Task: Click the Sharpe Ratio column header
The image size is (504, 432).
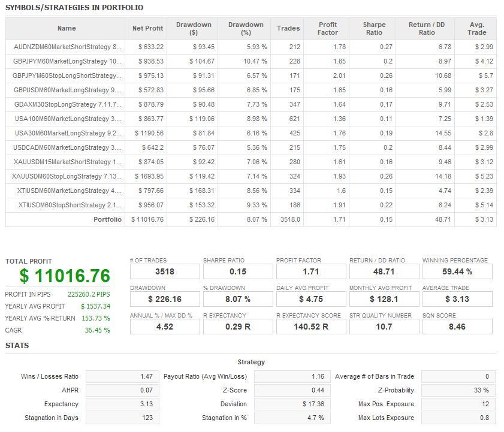Action: [x=373, y=29]
